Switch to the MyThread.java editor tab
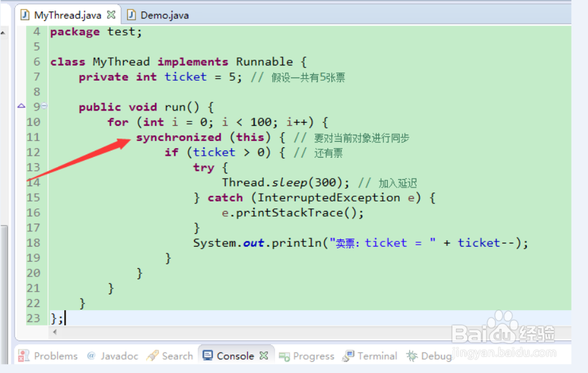588x373 pixels. point(67,15)
